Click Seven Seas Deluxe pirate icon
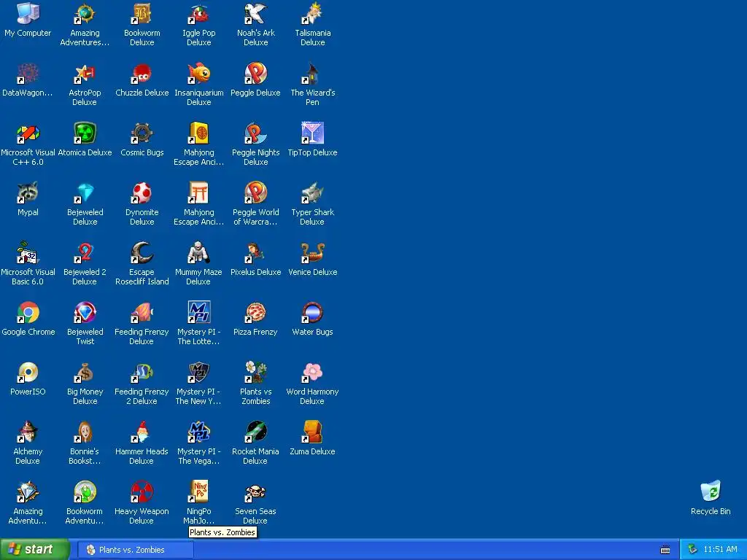747x560 pixels. pyautogui.click(x=255, y=492)
